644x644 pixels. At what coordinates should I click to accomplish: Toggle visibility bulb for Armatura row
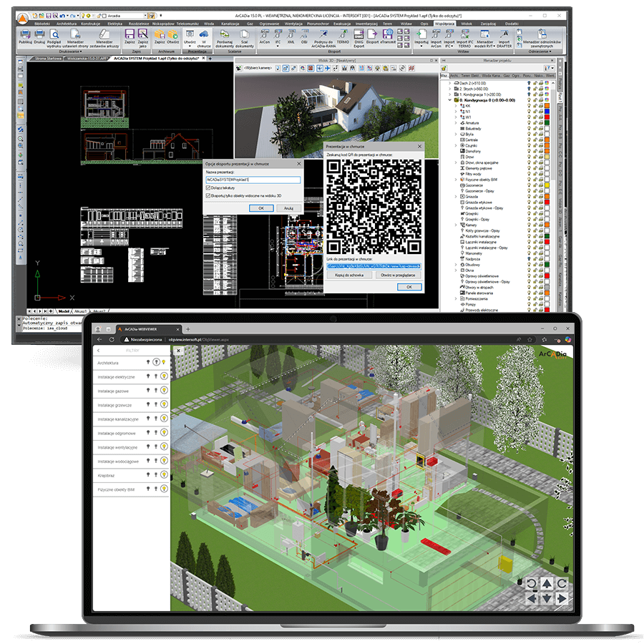click(529, 123)
